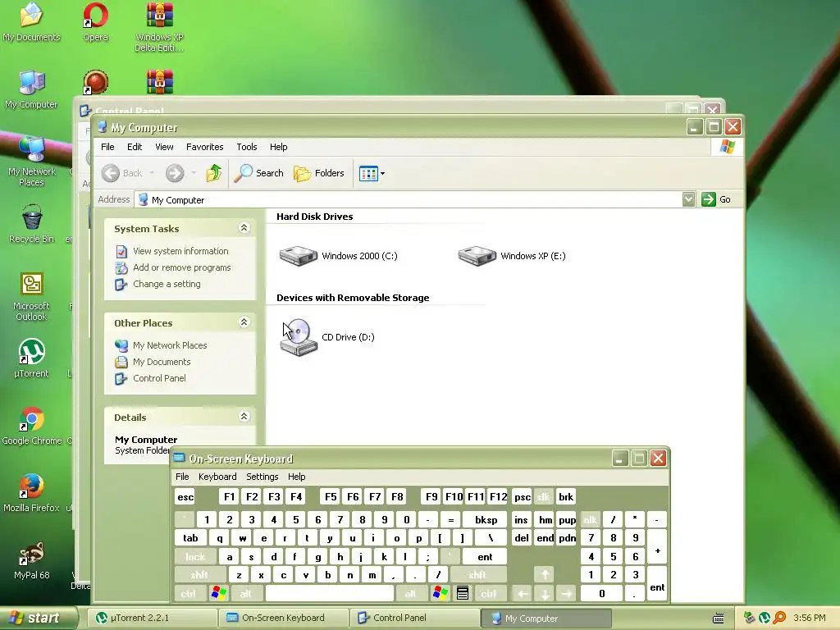The height and width of the screenshot is (630, 840).
Task: Switch to µTorrent 2.2.1 taskbar button
Action: 151,619
